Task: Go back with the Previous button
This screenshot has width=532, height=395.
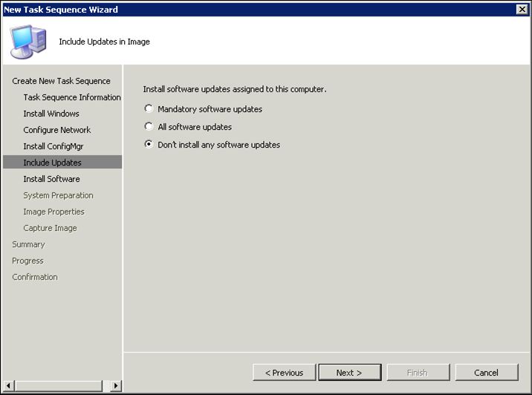Action: (285, 373)
